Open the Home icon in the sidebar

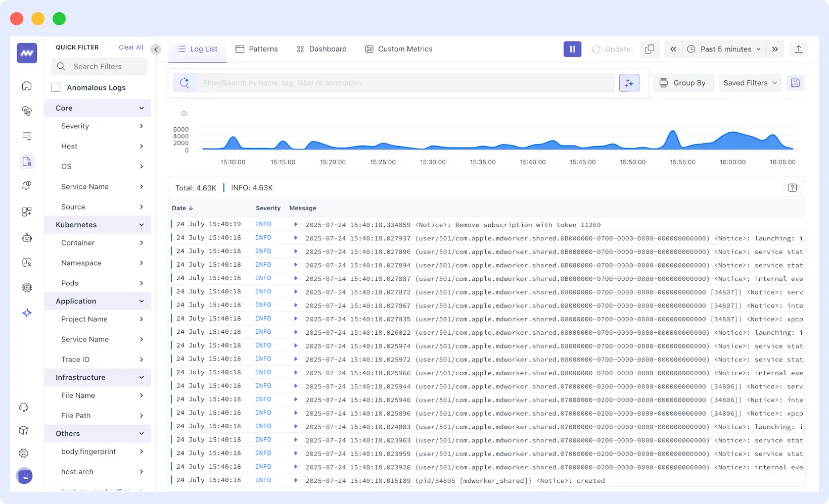click(26, 85)
